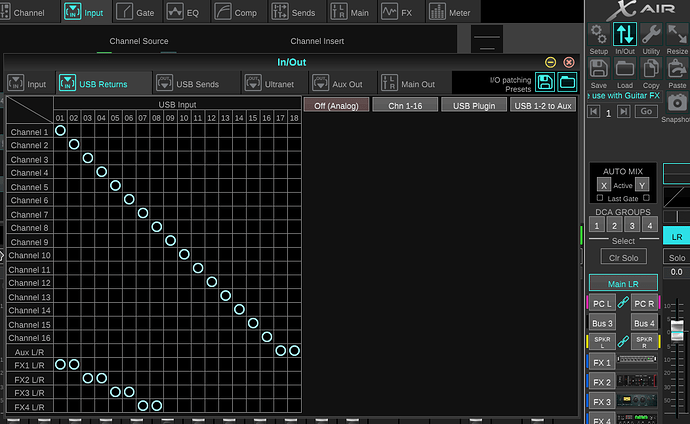Load an I/O patching preset from folder
The image size is (690, 424).
click(566, 81)
